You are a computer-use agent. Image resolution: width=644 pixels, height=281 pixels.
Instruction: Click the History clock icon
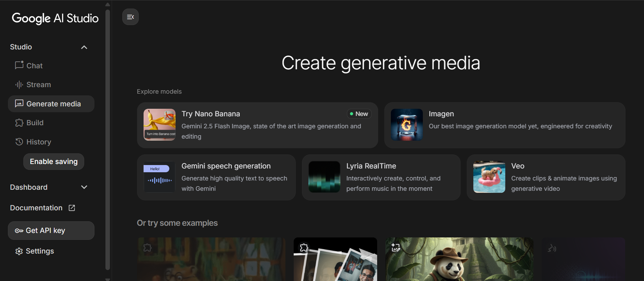19,142
